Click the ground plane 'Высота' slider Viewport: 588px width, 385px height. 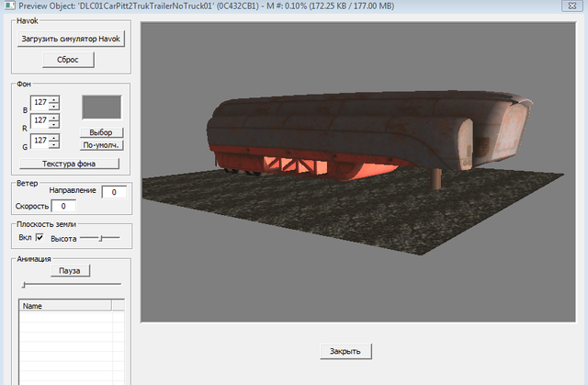click(100, 238)
